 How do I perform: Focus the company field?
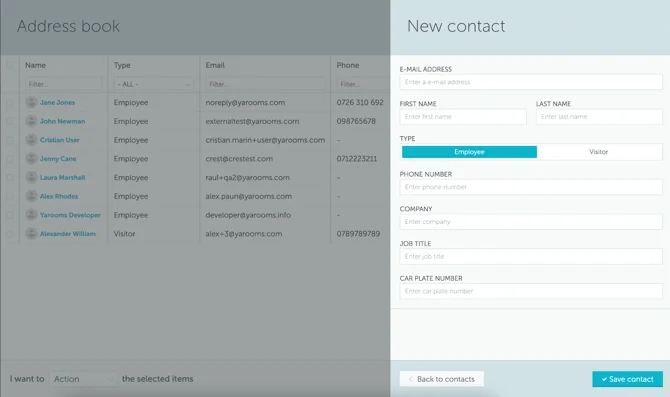coord(531,222)
